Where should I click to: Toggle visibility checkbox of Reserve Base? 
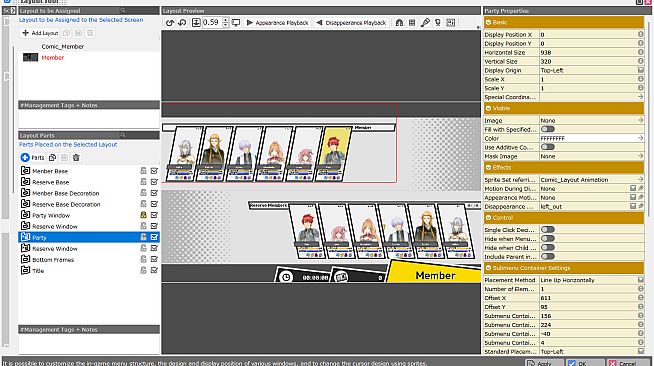click(154, 182)
